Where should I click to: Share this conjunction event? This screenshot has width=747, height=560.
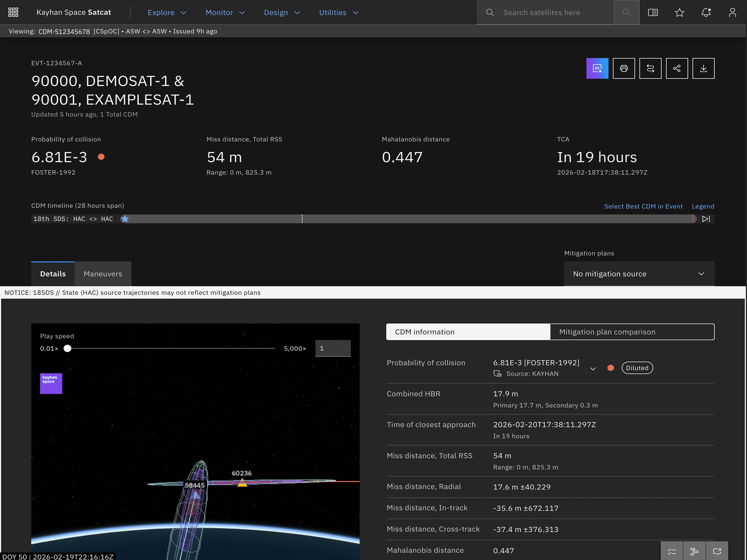click(676, 68)
